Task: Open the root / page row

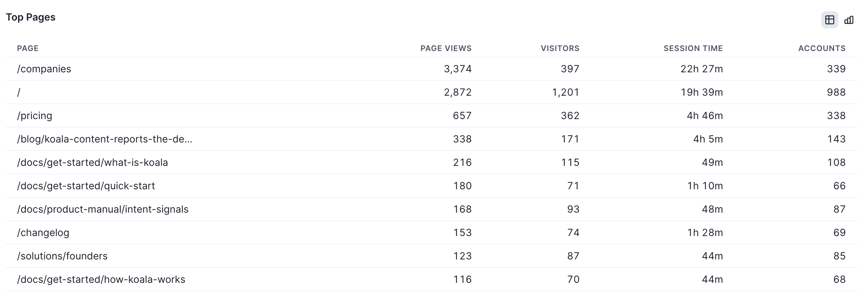Action: pyautogui.click(x=431, y=92)
